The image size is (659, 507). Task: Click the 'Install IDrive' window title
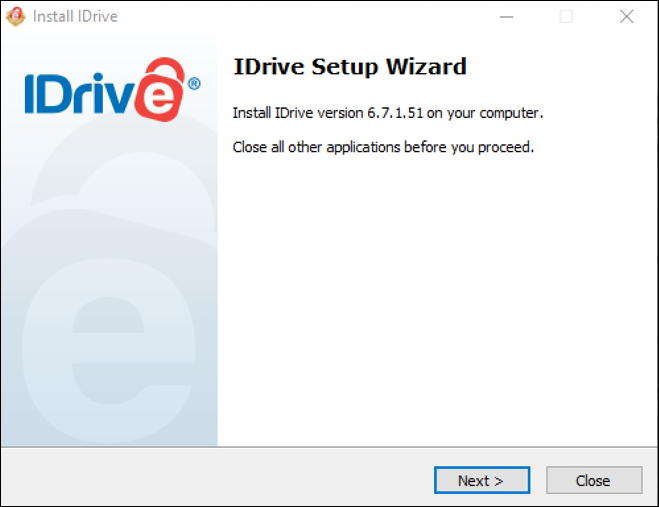tap(75, 16)
